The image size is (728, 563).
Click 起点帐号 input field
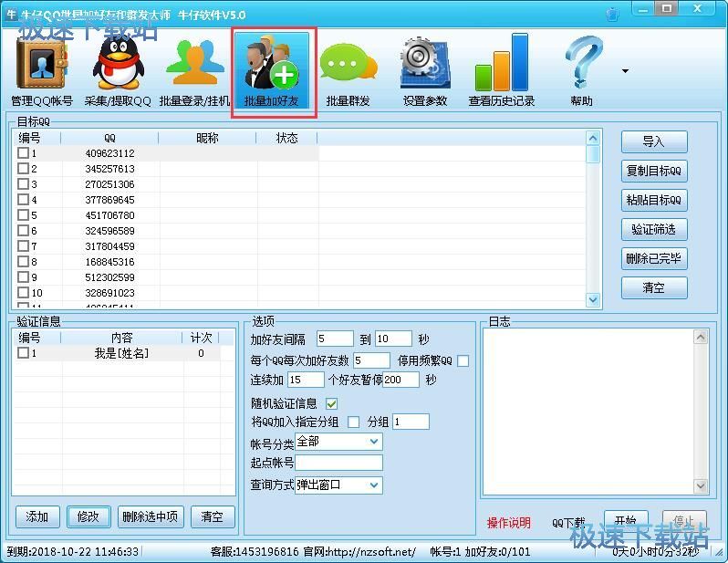(x=338, y=463)
